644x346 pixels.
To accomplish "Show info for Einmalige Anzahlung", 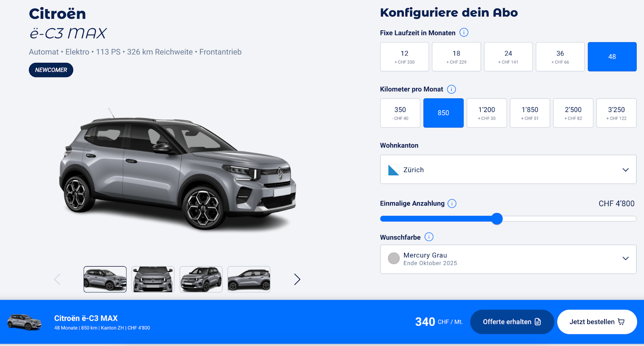I will [452, 203].
